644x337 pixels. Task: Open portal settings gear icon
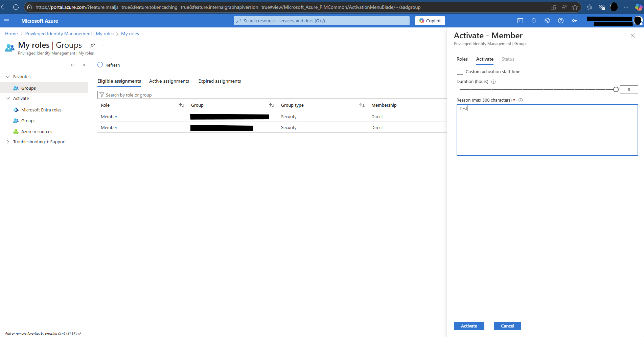tap(547, 21)
